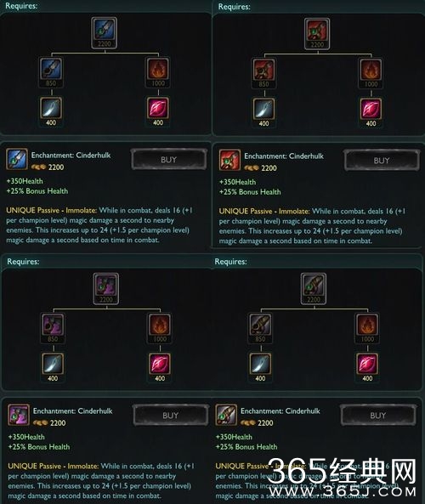
Task: Select blue 2200 Cinderhulk icon atop tree
Action: pos(105,33)
